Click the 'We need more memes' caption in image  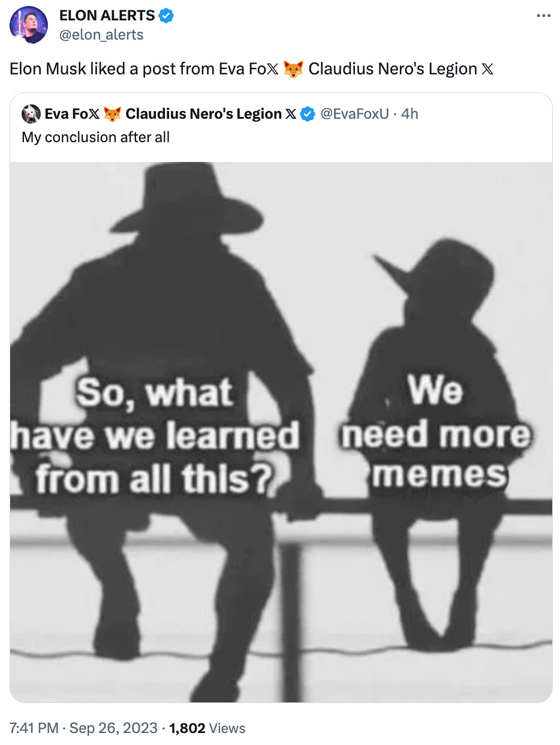(x=436, y=434)
